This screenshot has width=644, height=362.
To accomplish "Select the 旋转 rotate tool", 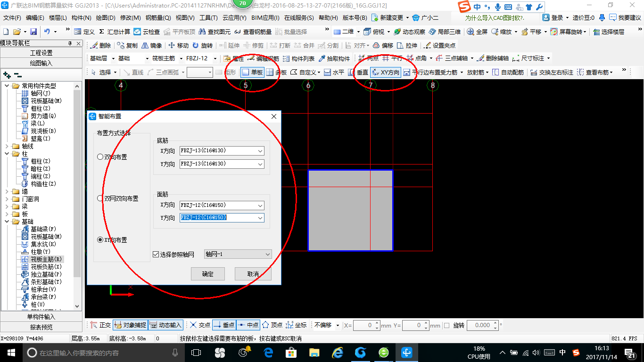I will tap(202, 45).
